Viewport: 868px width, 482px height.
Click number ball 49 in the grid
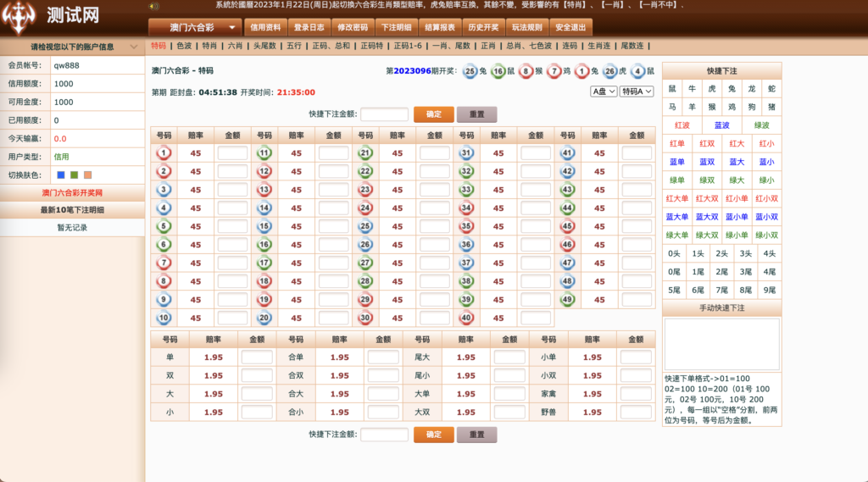pos(568,299)
